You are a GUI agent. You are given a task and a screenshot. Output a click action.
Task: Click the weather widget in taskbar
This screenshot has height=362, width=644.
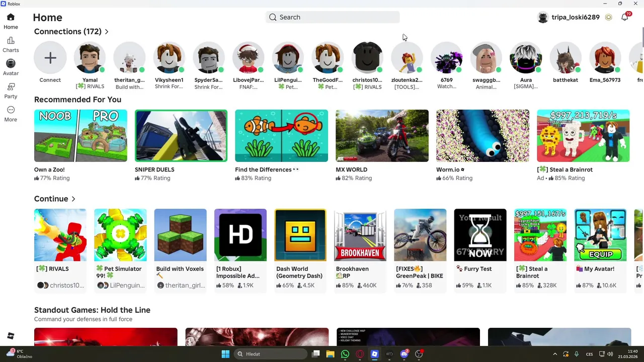[x=19, y=354]
